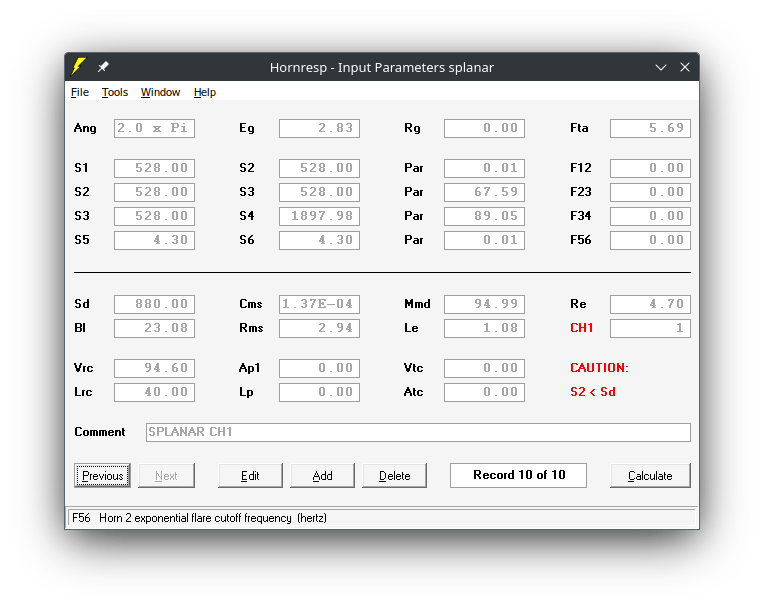Click the red CAUTION: warning text
This screenshot has height=606, width=764.
click(x=599, y=368)
